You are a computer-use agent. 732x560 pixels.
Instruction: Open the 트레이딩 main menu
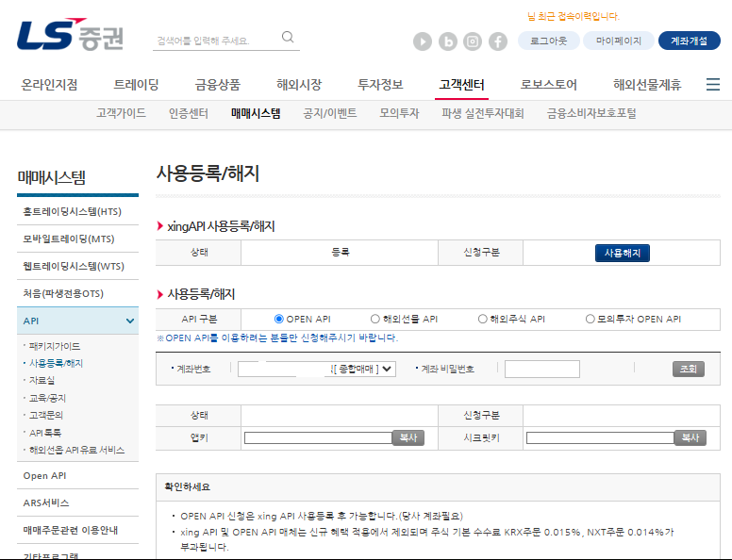(137, 85)
